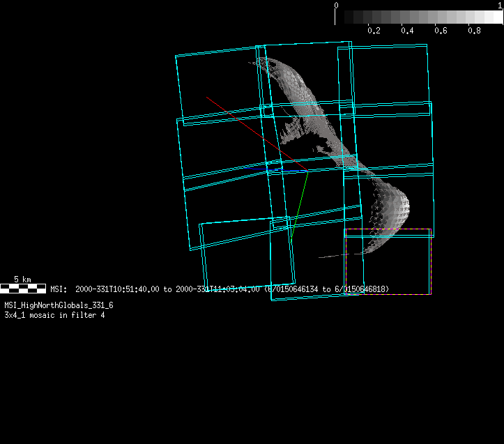
Task: Click the asteroid's lower right gray lobe
Action: [390, 209]
